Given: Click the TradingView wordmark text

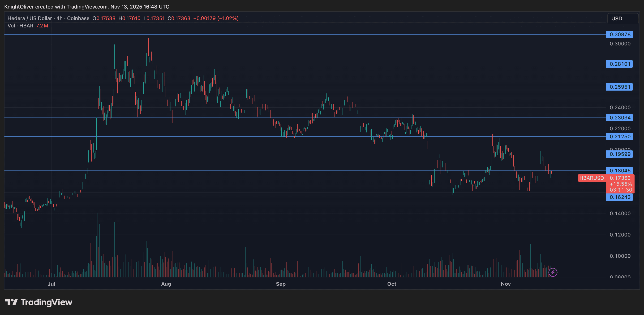Looking at the screenshot, I should [47, 302].
